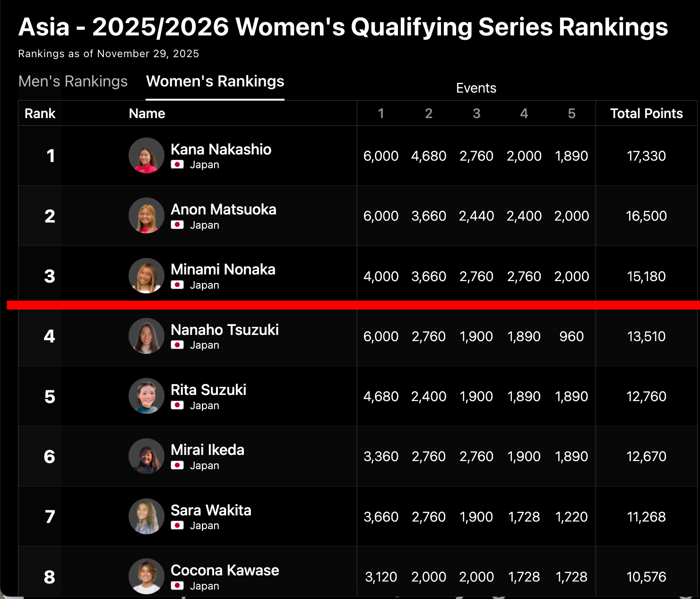Open Minami Nonaka's name link

click(x=223, y=269)
